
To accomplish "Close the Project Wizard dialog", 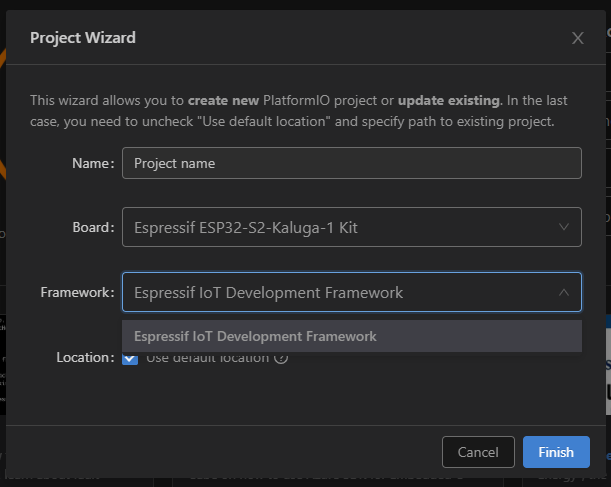I will pyautogui.click(x=577, y=38).
